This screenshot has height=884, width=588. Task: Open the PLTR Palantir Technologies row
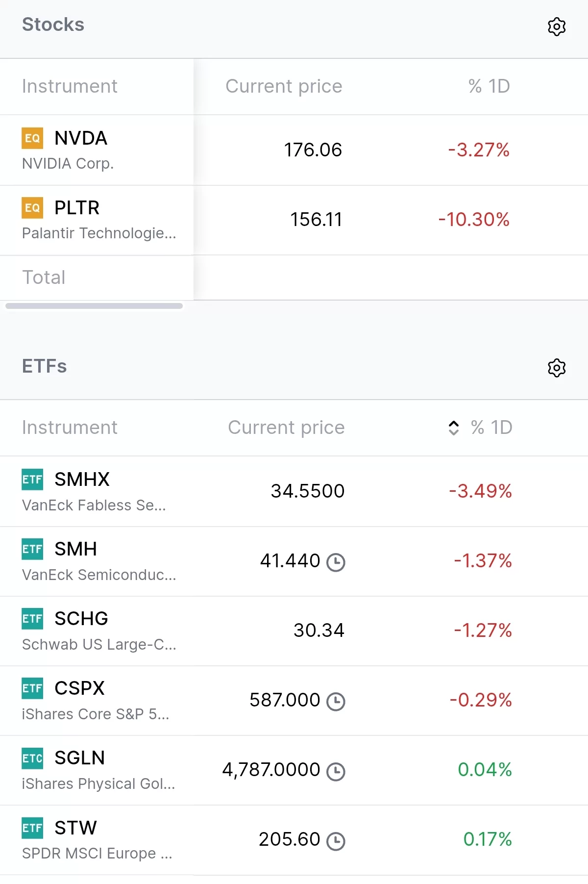pyautogui.click(x=294, y=220)
